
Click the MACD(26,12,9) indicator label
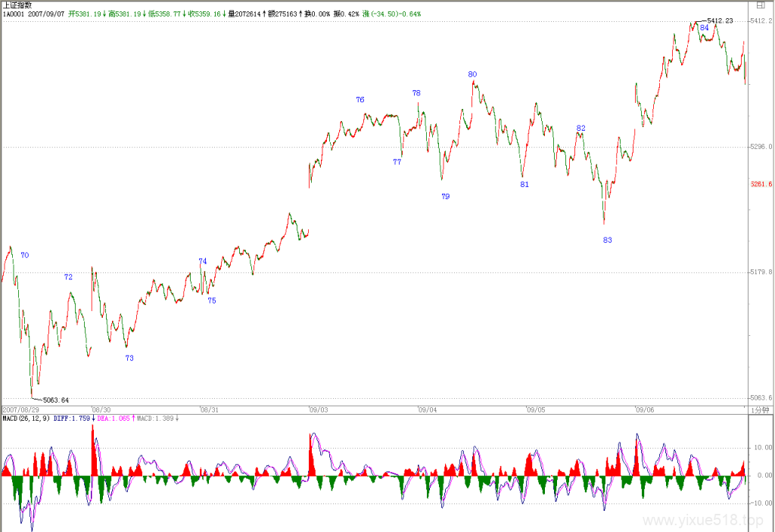[26, 418]
